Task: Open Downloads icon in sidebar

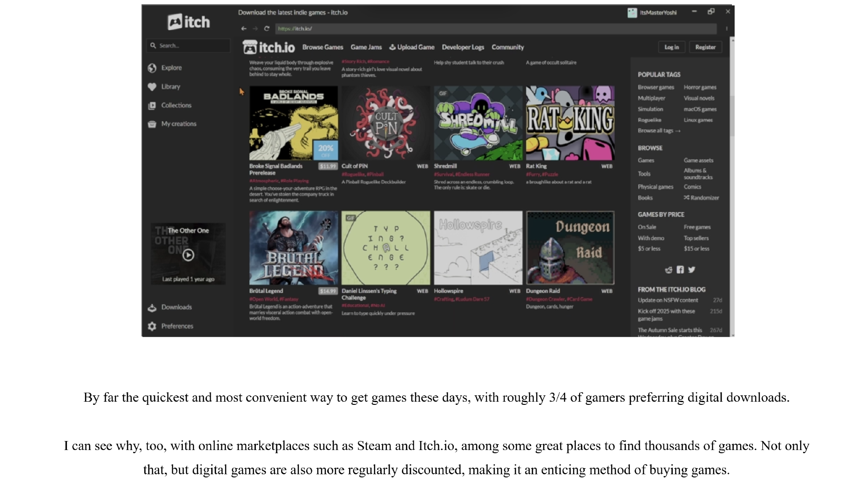Action: 152,308
